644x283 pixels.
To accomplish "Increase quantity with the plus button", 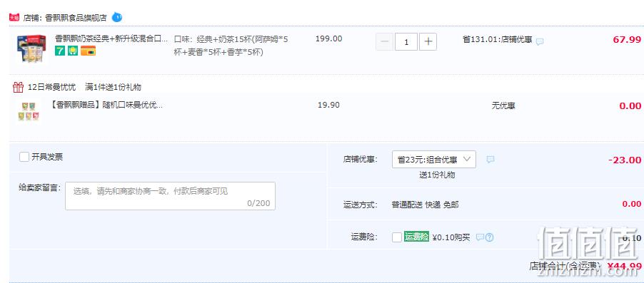I will (x=428, y=42).
